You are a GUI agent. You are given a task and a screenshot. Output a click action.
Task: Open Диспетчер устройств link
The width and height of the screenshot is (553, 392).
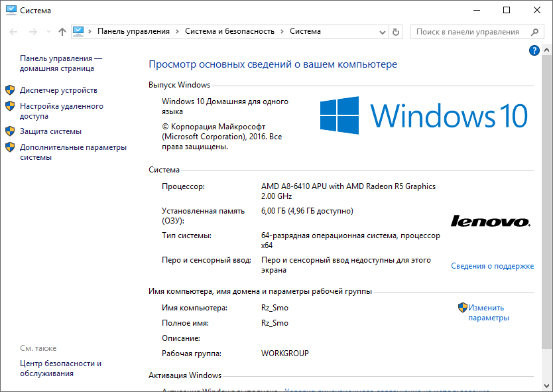[x=58, y=90]
